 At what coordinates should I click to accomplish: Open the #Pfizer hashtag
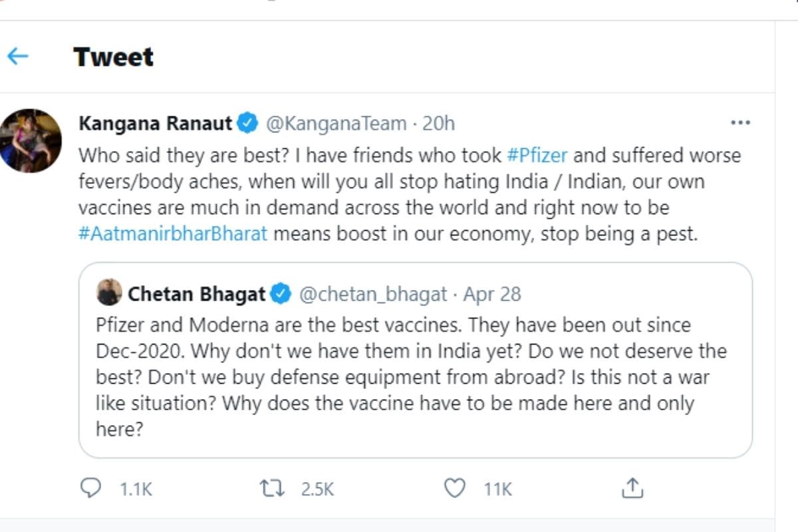(x=537, y=156)
